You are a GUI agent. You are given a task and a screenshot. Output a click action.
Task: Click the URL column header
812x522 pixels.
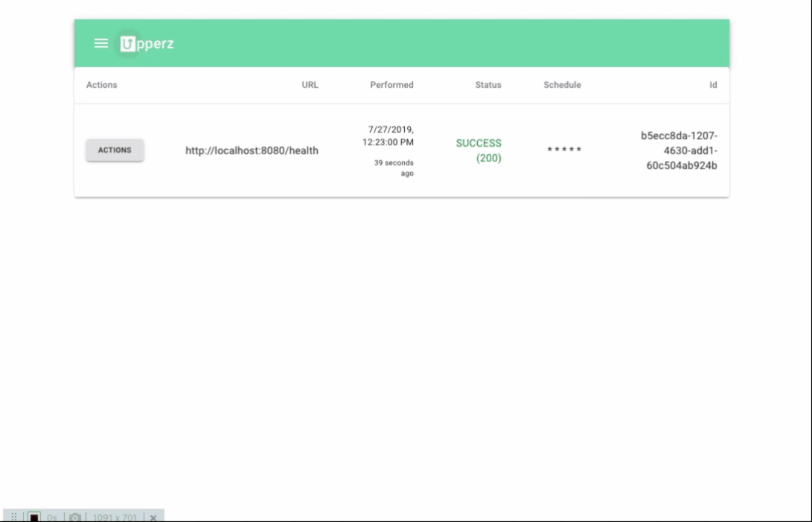[x=310, y=85]
